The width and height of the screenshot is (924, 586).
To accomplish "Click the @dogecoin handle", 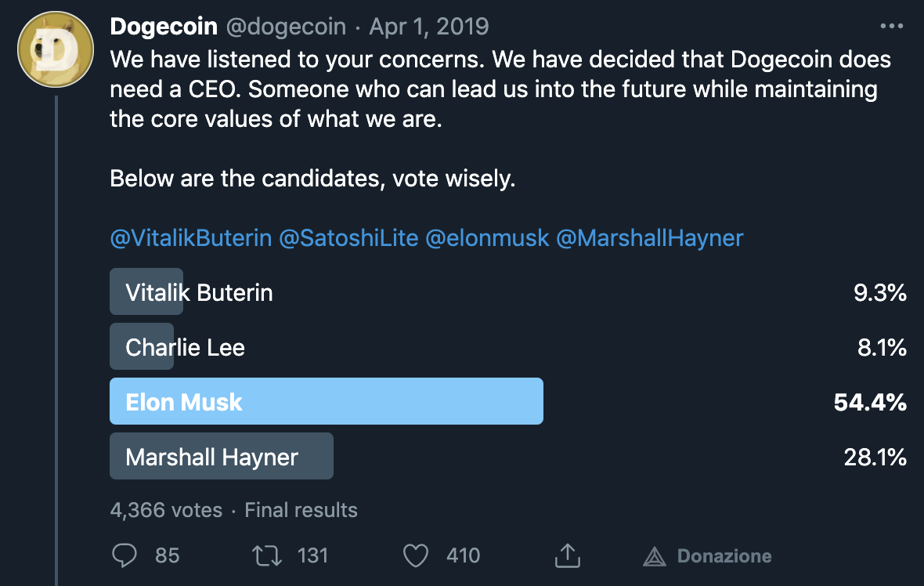I will (286, 27).
